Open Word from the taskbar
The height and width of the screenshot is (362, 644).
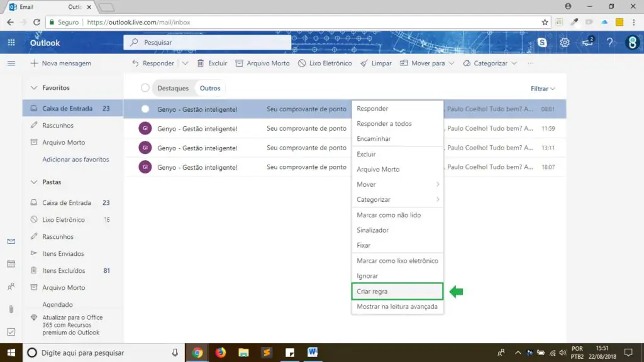point(313,353)
